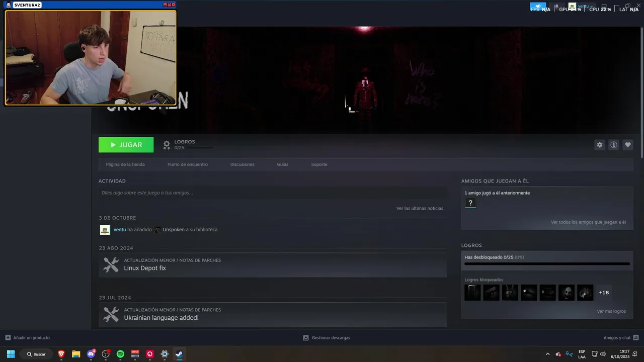The image size is (644, 362).
Task: Click the achievements progress bar 0/25
Action: [547, 263]
